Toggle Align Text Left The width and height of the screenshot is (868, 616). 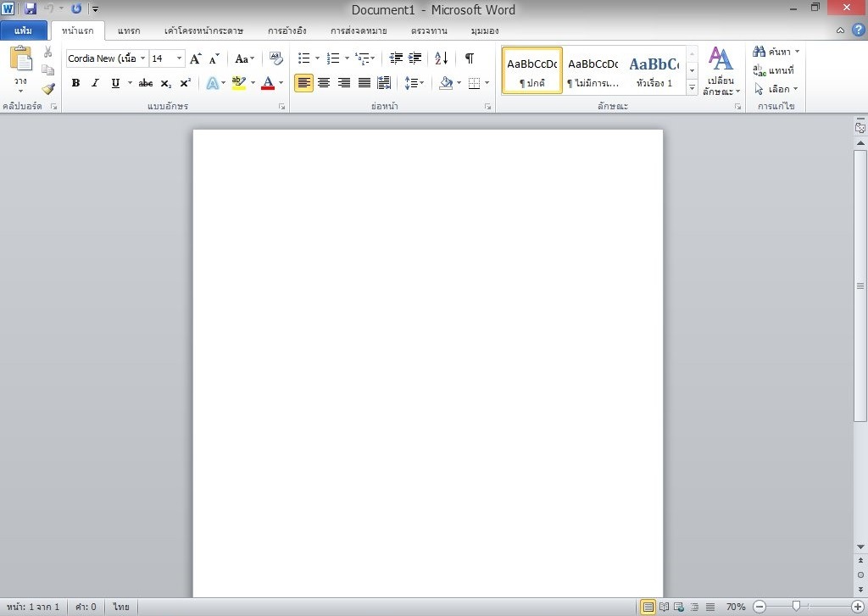[303, 83]
